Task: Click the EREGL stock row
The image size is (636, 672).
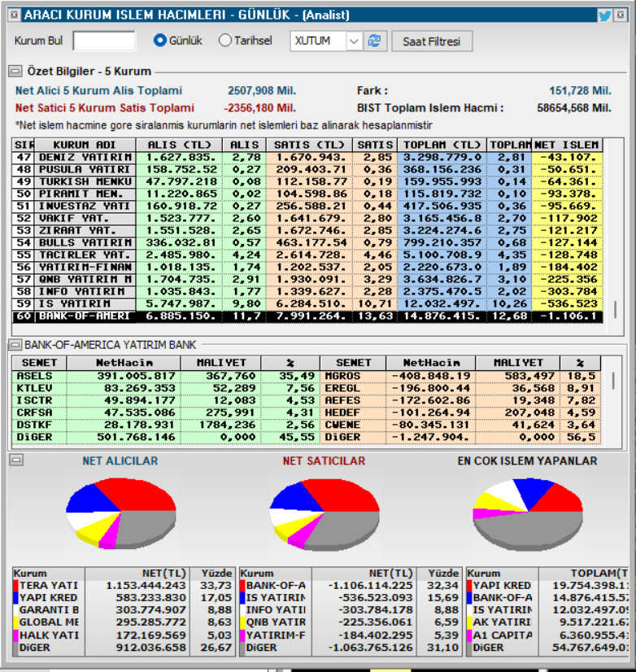Action: click(x=460, y=389)
